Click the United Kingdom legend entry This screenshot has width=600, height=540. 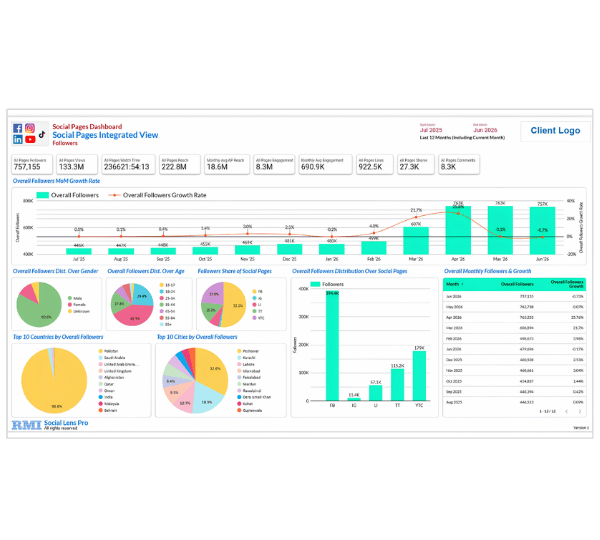click(115, 371)
